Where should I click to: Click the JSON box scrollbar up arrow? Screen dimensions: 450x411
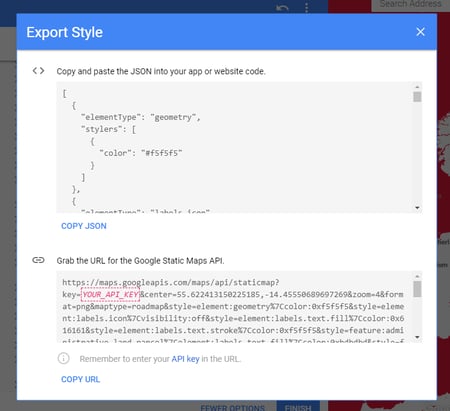click(417, 87)
